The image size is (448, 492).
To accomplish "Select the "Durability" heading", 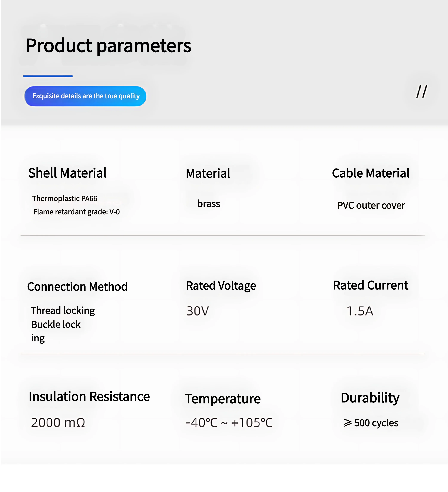I will [x=370, y=398].
